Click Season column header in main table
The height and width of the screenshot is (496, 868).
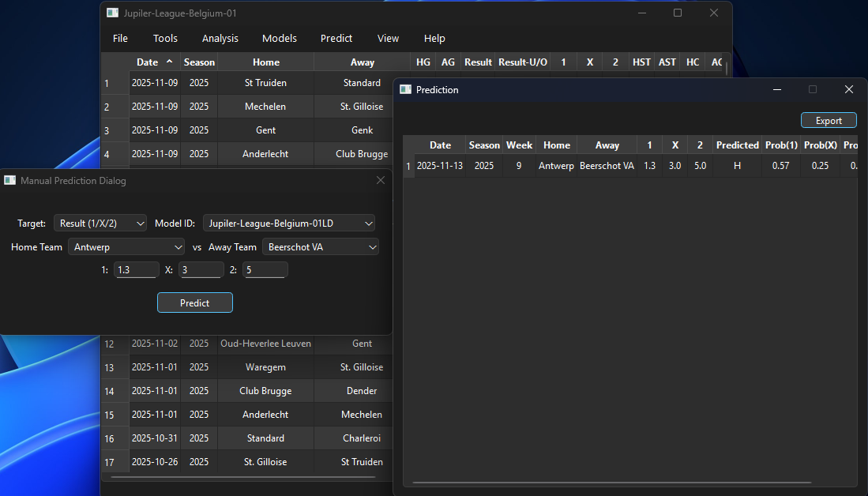[x=199, y=62]
